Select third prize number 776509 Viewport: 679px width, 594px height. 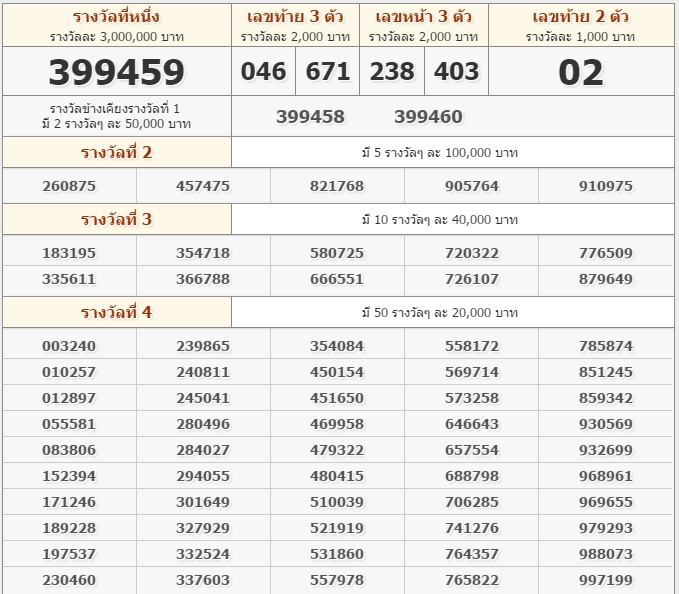click(606, 253)
